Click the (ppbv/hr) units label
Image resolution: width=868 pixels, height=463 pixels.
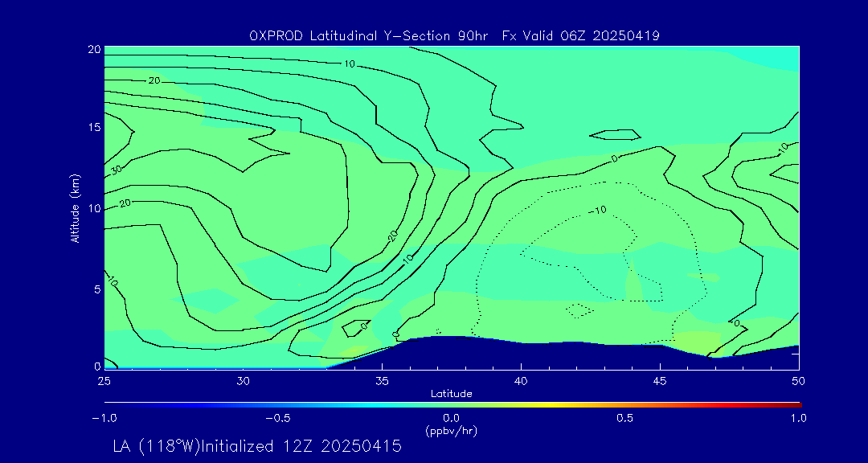click(452, 430)
